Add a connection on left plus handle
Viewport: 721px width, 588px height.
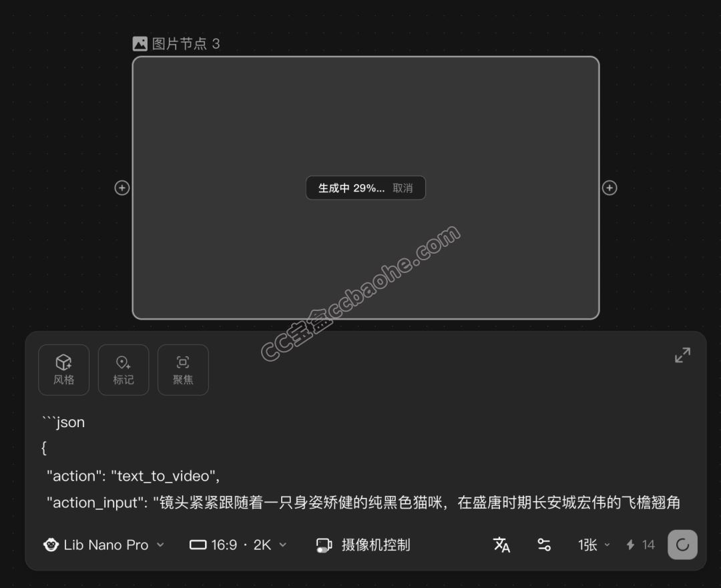coord(122,188)
